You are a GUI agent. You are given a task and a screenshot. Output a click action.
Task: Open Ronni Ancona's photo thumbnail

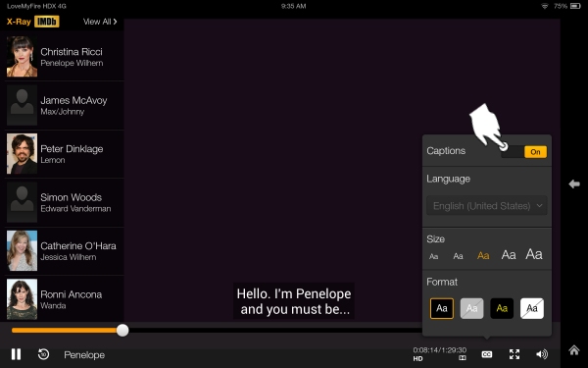point(22,299)
